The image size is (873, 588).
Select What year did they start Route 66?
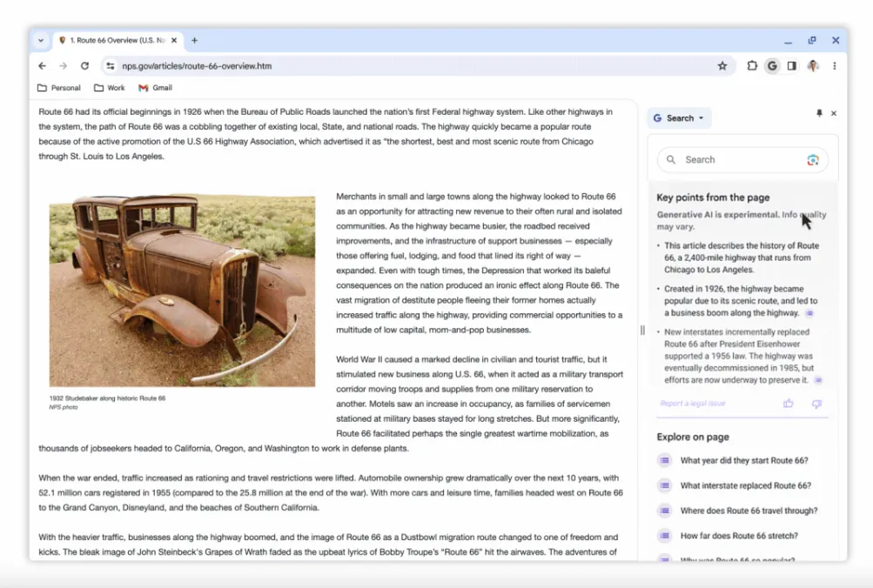point(744,460)
